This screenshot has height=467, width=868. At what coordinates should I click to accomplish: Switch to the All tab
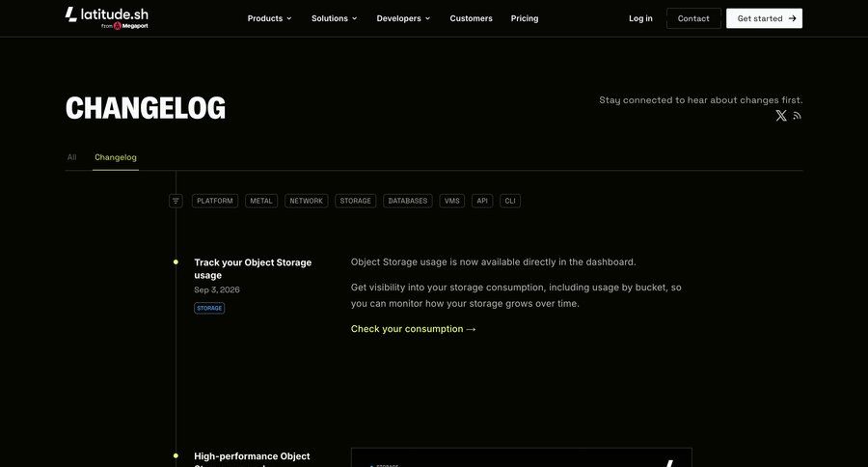click(72, 157)
